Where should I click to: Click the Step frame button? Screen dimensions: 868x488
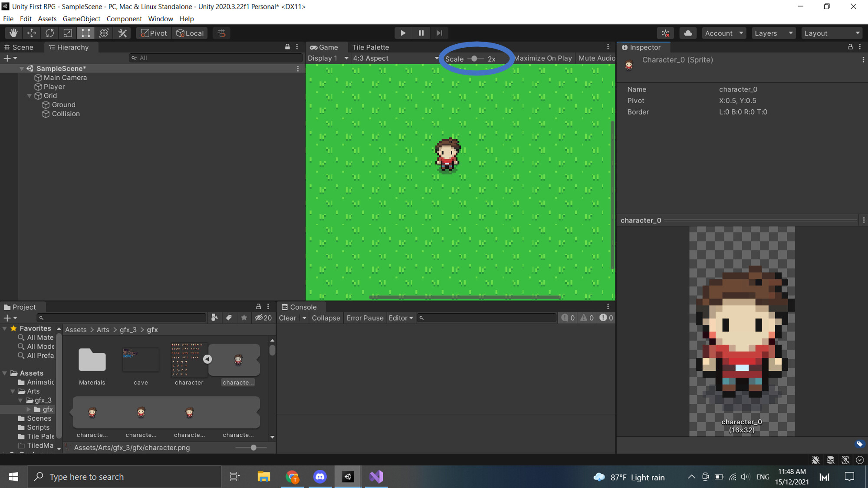coord(439,33)
